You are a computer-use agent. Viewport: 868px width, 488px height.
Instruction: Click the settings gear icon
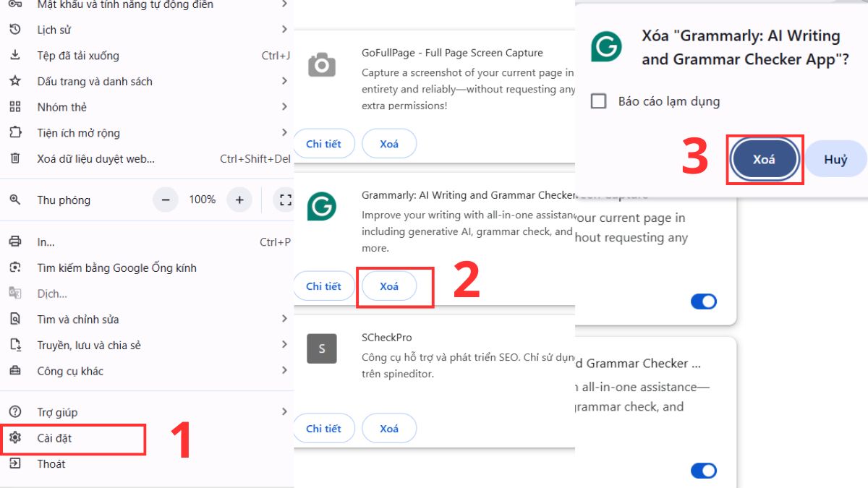click(x=15, y=437)
